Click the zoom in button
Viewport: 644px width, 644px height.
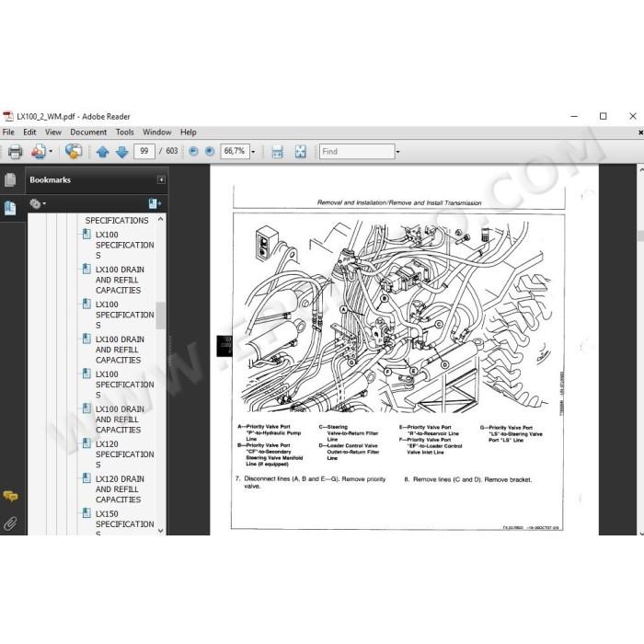pos(210,152)
